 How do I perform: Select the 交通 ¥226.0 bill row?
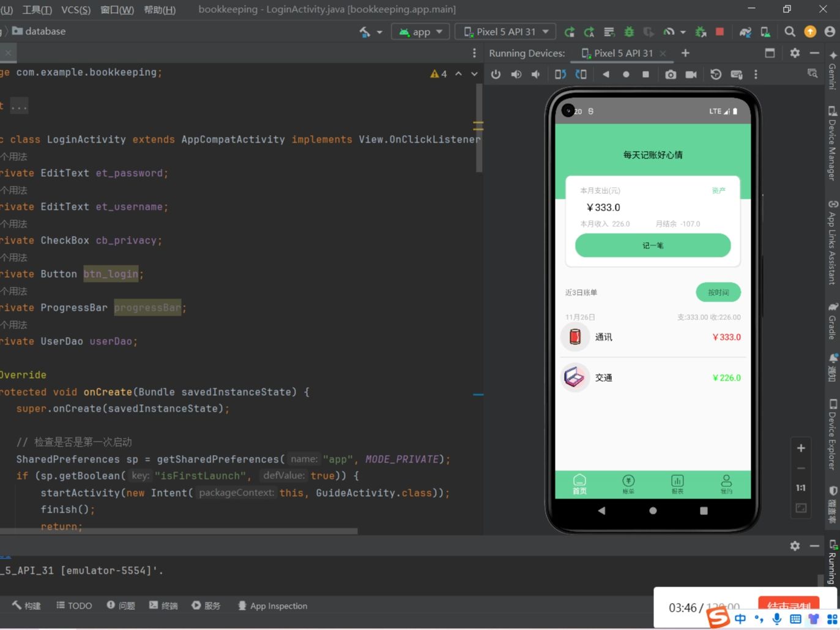point(653,377)
